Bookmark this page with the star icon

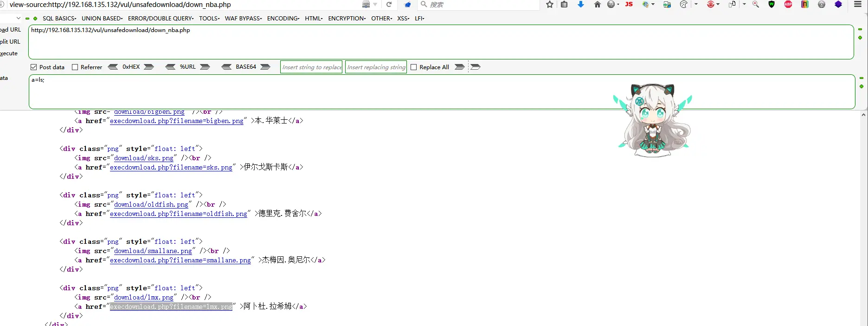[x=550, y=4]
